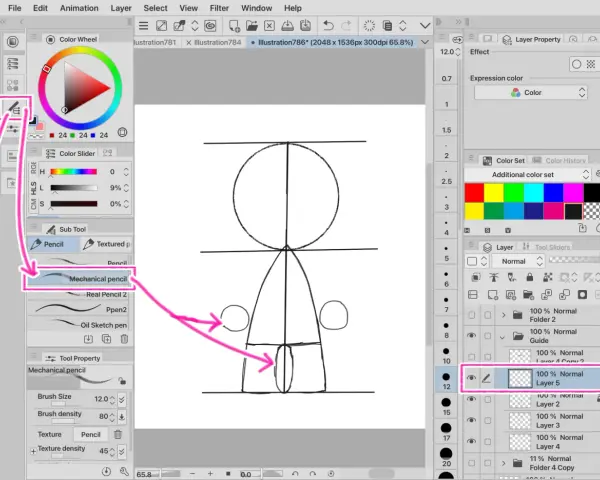Click the Create layer mask icon
The width and height of the screenshot is (600, 480).
tap(582, 295)
